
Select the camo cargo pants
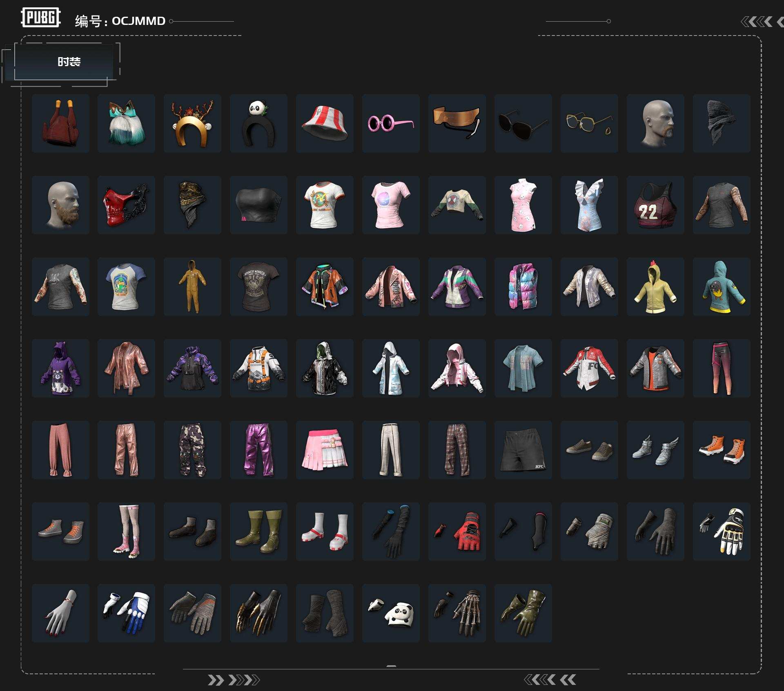click(x=193, y=450)
